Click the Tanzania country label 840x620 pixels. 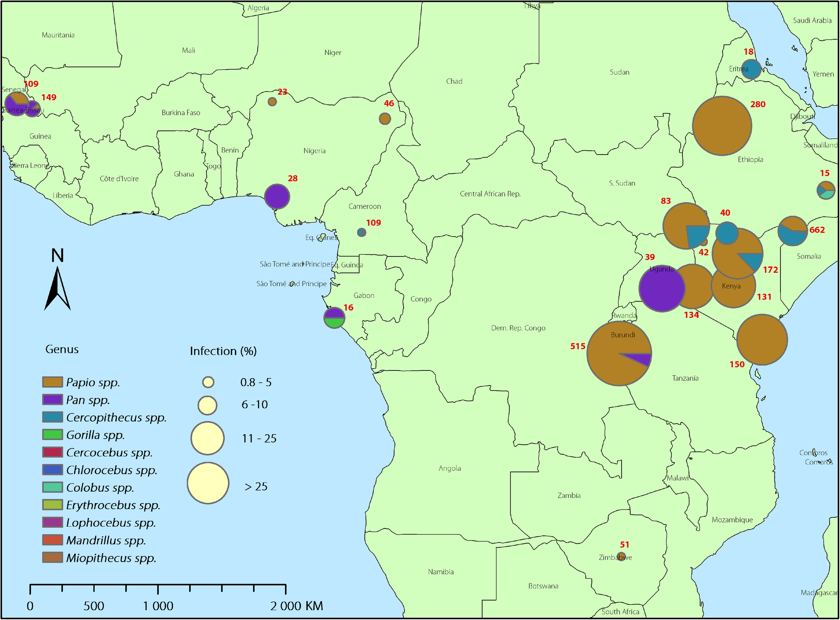[x=685, y=378]
